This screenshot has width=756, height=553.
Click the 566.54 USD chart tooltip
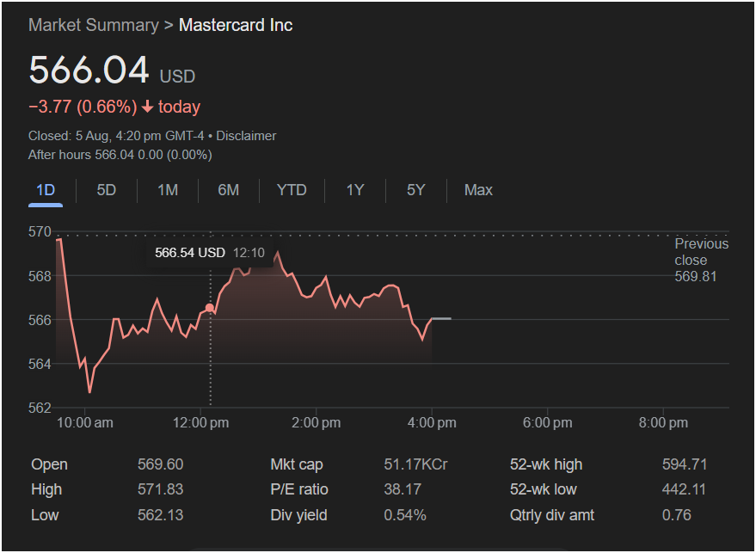coord(210,253)
